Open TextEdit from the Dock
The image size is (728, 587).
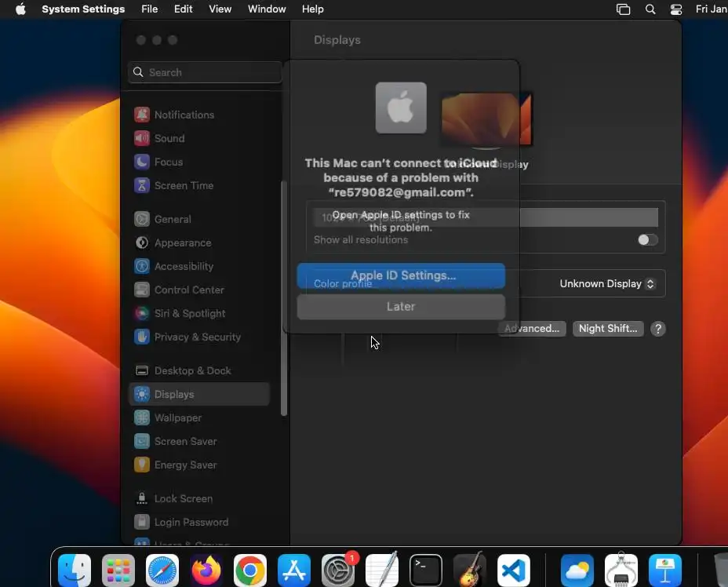pyautogui.click(x=381, y=570)
